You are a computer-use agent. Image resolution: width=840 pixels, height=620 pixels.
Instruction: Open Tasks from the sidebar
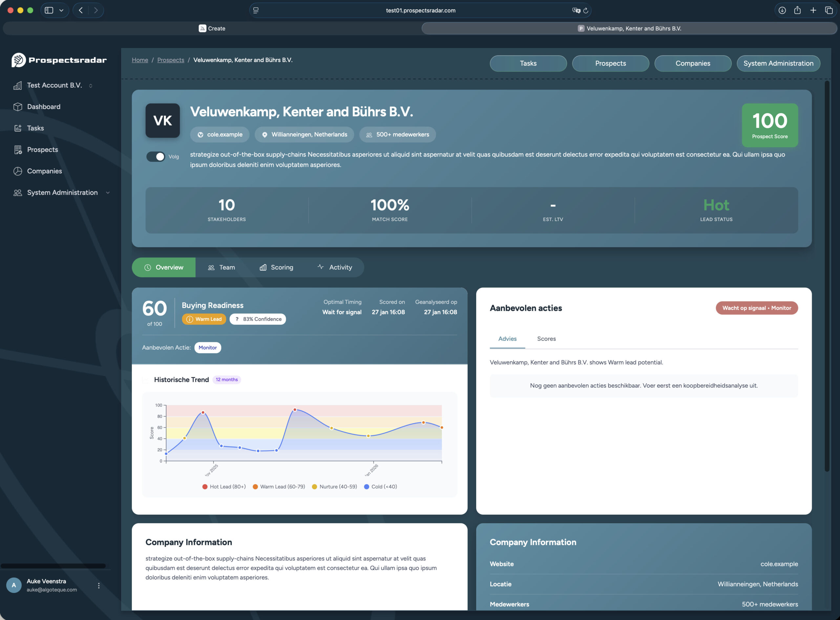(35, 128)
